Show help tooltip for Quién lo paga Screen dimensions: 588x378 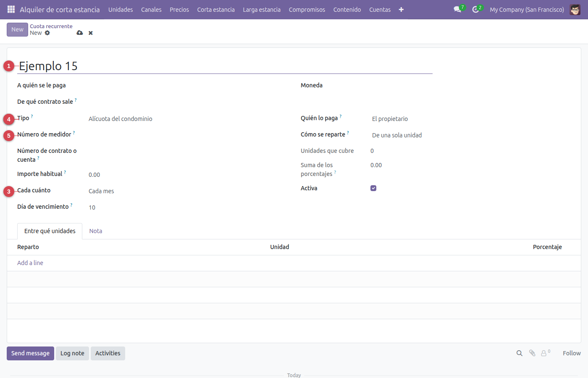tap(341, 116)
